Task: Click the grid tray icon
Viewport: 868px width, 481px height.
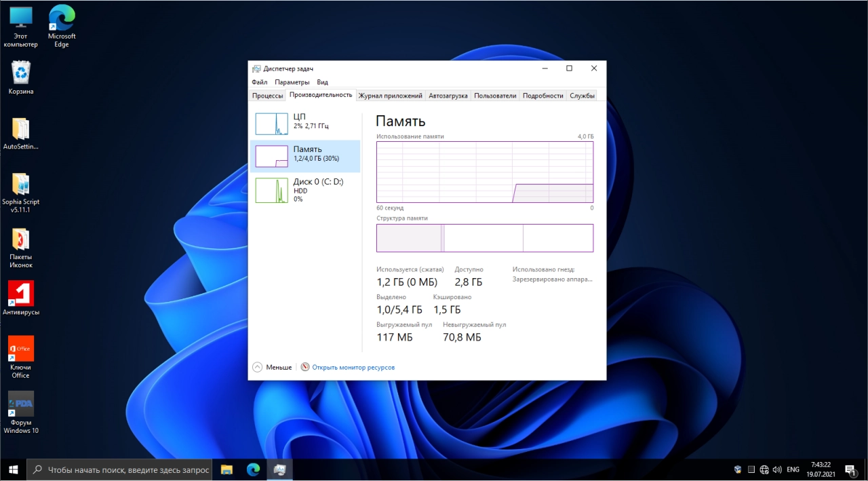Action: [x=751, y=469]
